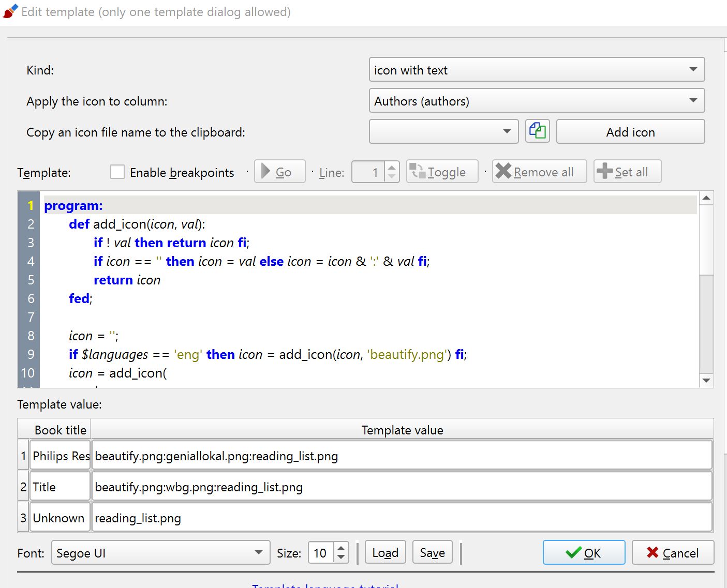Click the code line with $languages == 'eng'
This screenshot has height=588, width=727.
[x=268, y=354]
